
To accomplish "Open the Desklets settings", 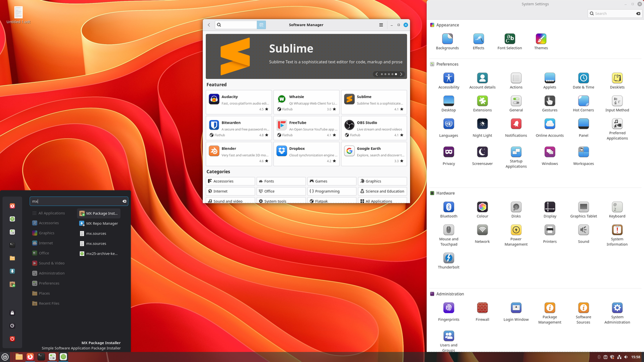I will tap(617, 78).
